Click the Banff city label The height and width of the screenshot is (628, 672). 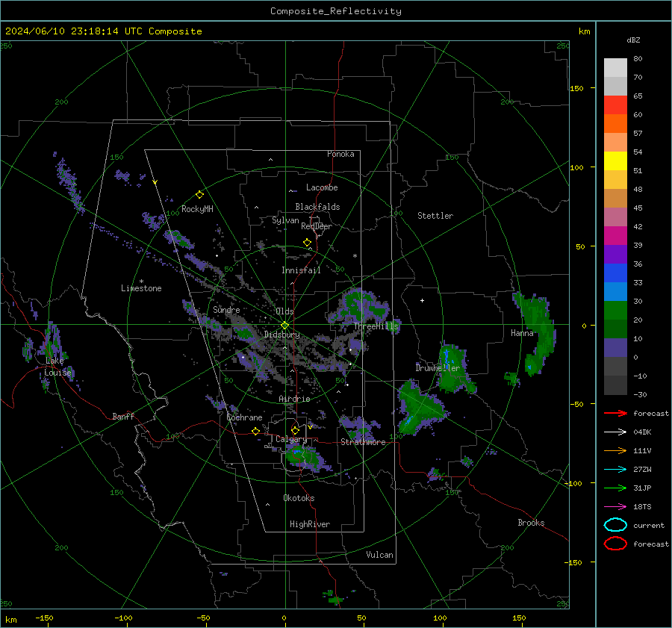click(x=123, y=416)
